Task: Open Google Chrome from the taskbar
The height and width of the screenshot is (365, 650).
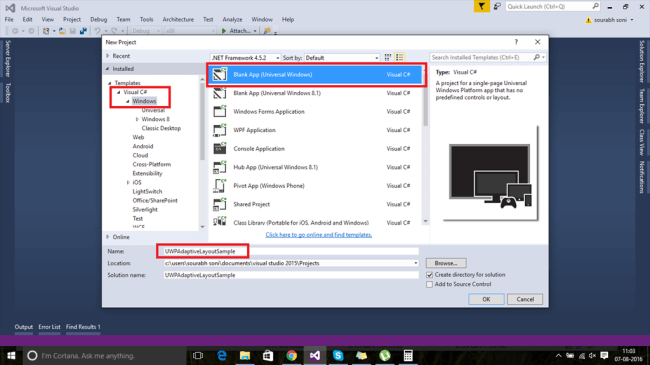Action: (x=291, y=355)
